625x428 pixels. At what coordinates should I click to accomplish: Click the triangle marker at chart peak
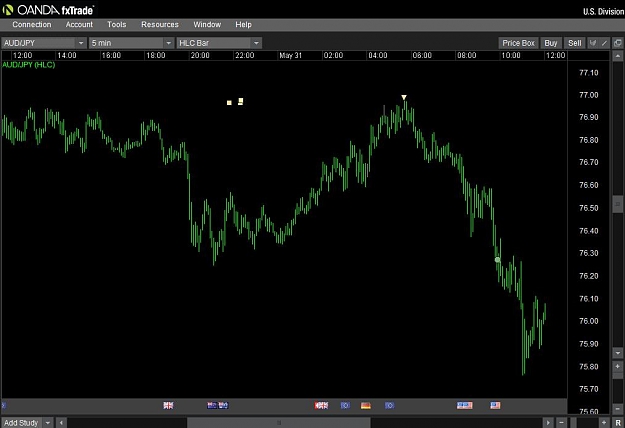[404, 97]
